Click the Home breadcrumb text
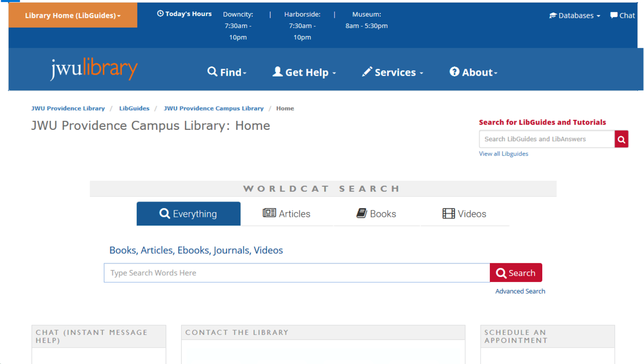 285,108
